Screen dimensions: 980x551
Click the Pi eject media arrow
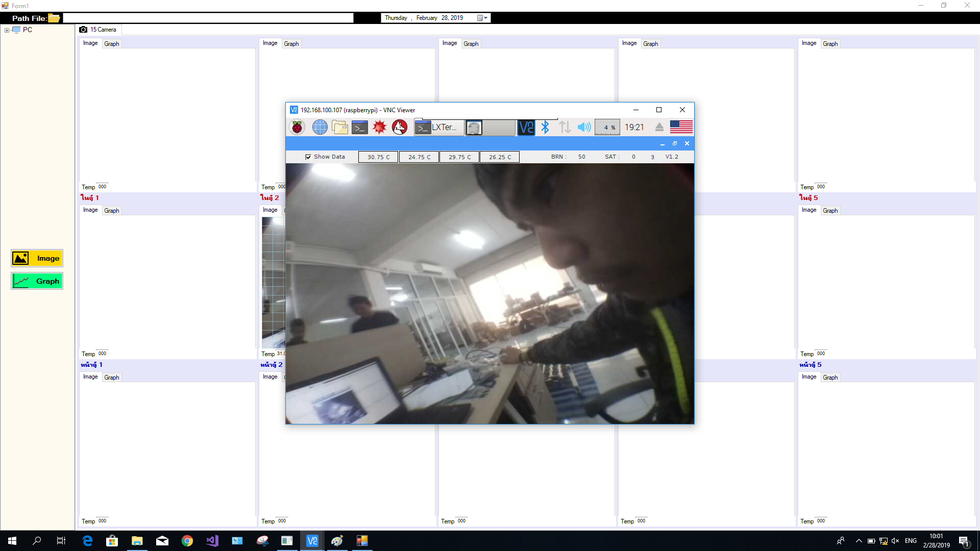coord(659,127)
